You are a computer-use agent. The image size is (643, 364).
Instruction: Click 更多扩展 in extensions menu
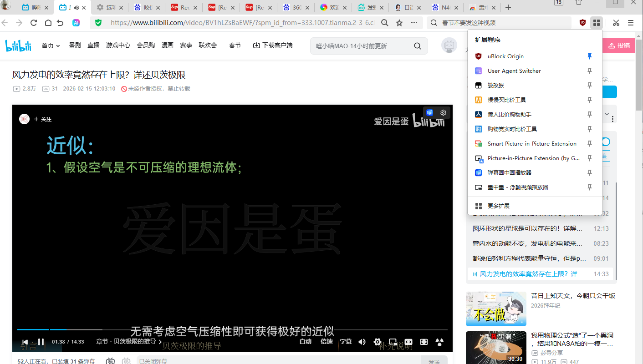[x=535, y=206]
